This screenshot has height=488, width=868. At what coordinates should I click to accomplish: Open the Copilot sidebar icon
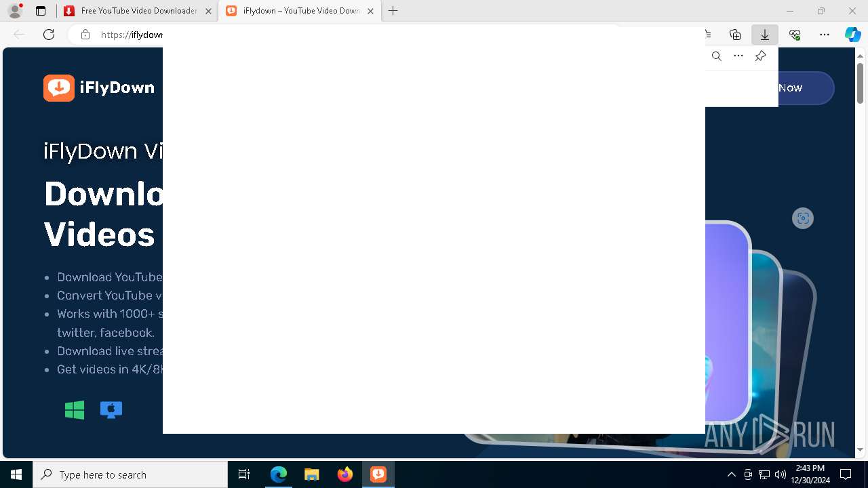click(852, 35)
